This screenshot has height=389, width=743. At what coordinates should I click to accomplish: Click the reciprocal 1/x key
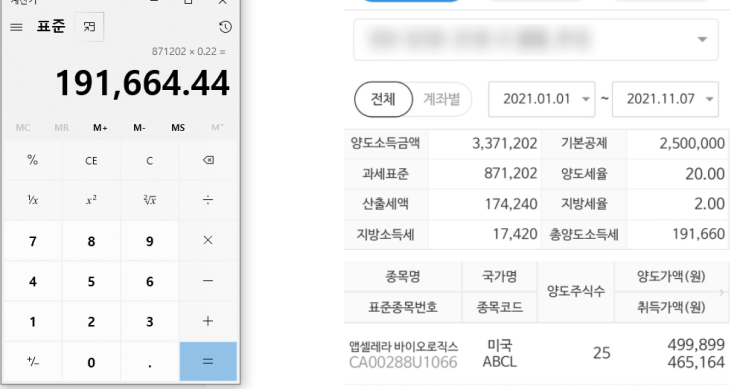33,200
